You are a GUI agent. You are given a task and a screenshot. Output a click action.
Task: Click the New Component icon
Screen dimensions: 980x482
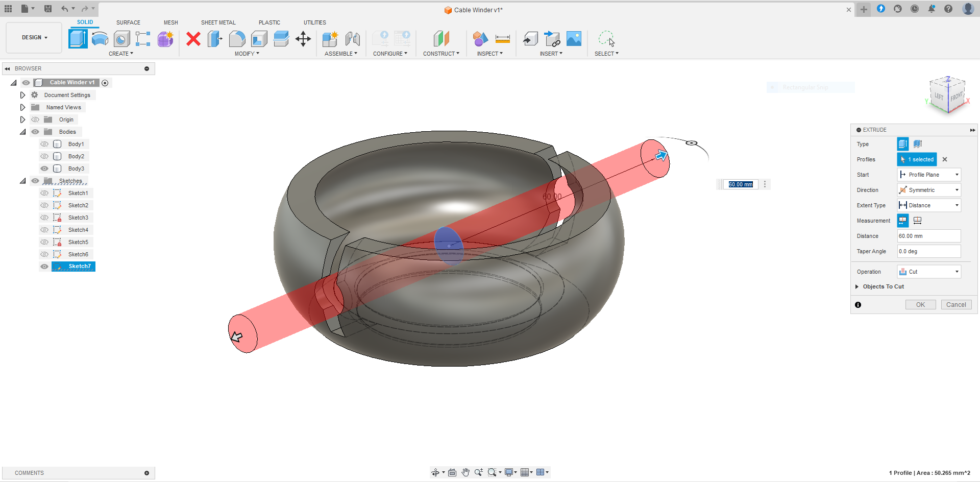330,39
